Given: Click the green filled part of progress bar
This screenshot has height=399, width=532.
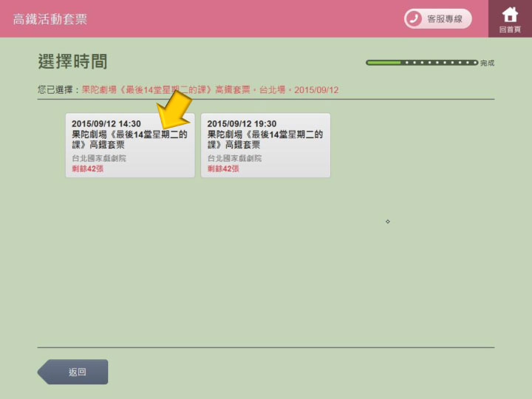Looking at the screenshot, I should point(384,63).
